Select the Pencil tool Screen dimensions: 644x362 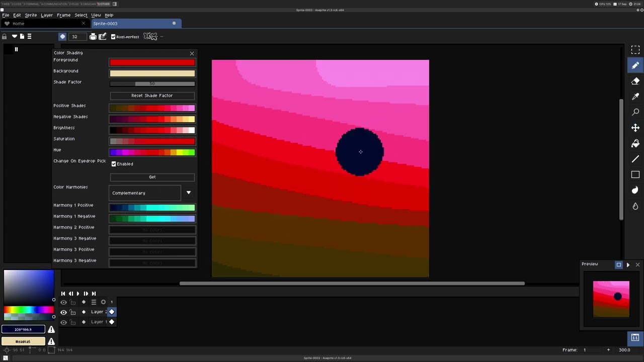pos(635,65)
